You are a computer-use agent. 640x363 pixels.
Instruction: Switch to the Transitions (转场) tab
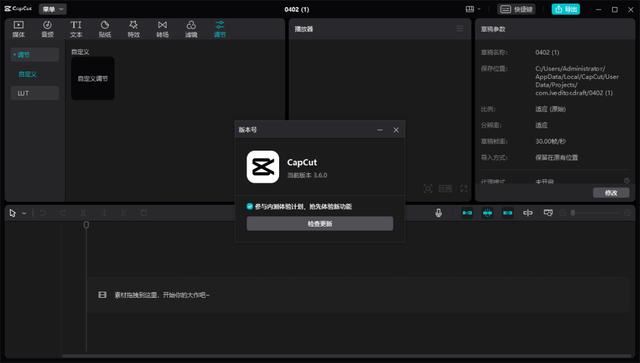coord(162,29)
